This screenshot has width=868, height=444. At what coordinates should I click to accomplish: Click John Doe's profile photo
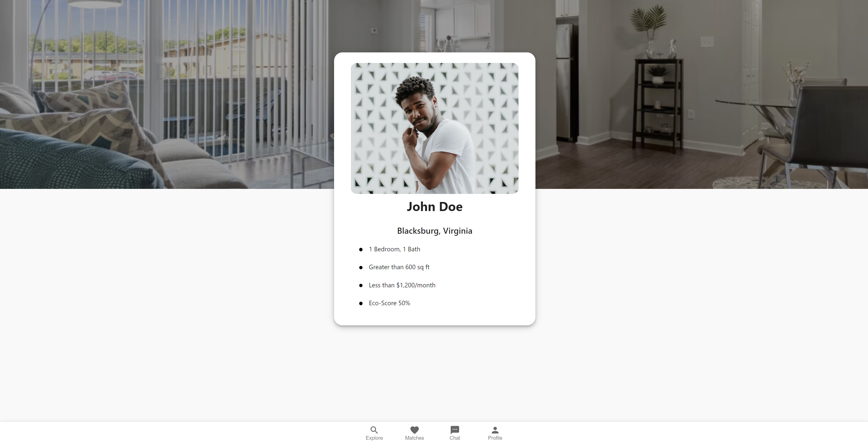[434, 128]
